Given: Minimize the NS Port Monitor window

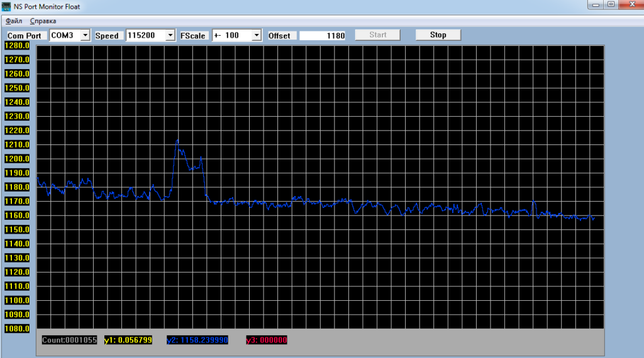Looking at the screenshot, I should coord(594,5).
